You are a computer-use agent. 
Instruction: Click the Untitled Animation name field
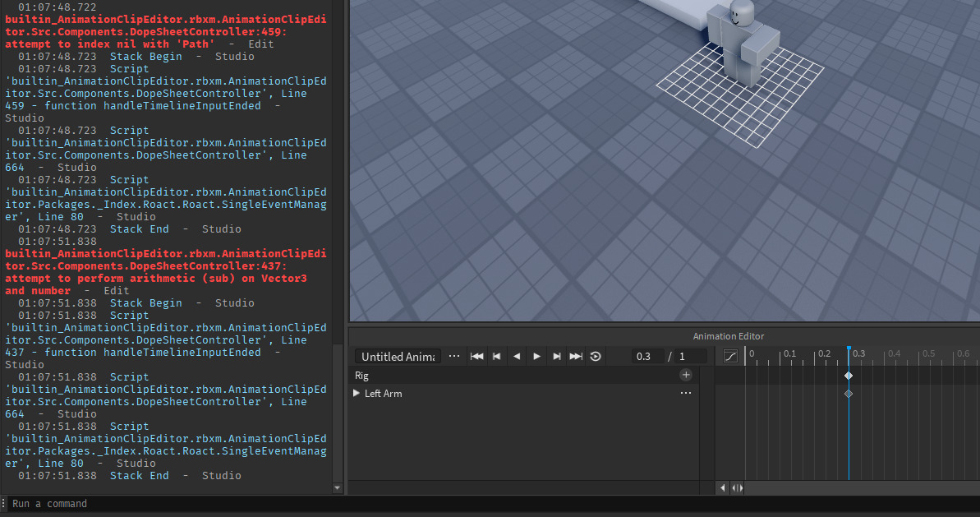click(x=398, y=356)
